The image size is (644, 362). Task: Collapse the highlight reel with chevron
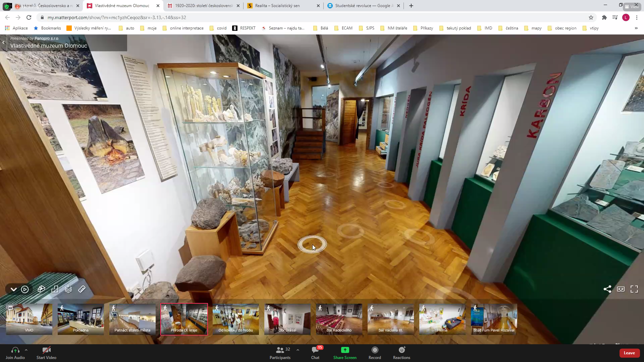tap(13, 289)
